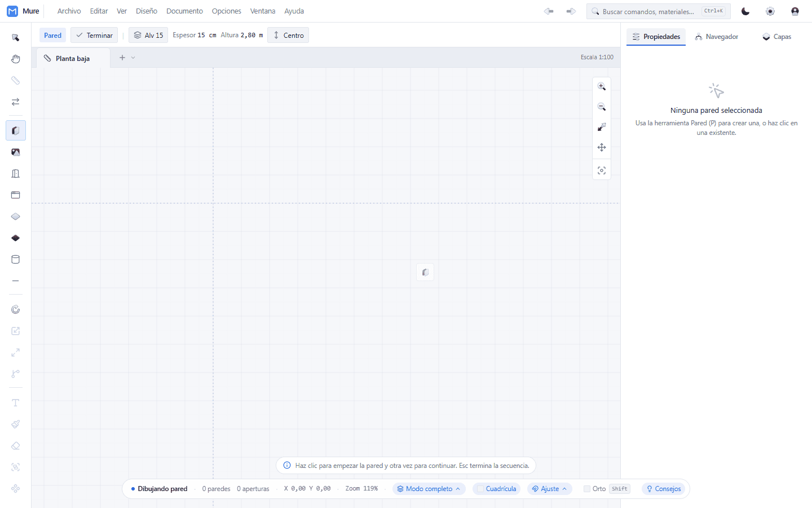Click the search commands field
This screenshot has width=812, height=508.
pos(659,11)
